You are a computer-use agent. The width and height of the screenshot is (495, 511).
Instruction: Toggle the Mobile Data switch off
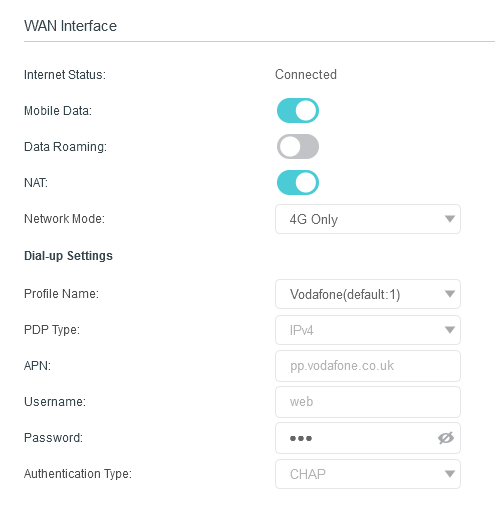click(298, 110)
